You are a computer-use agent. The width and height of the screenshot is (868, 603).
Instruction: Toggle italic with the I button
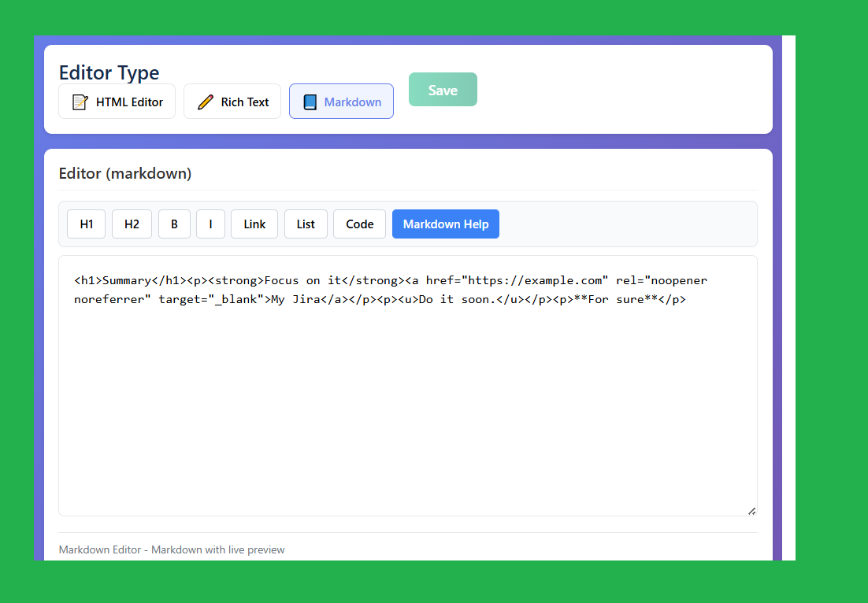(x=210, y=224)
